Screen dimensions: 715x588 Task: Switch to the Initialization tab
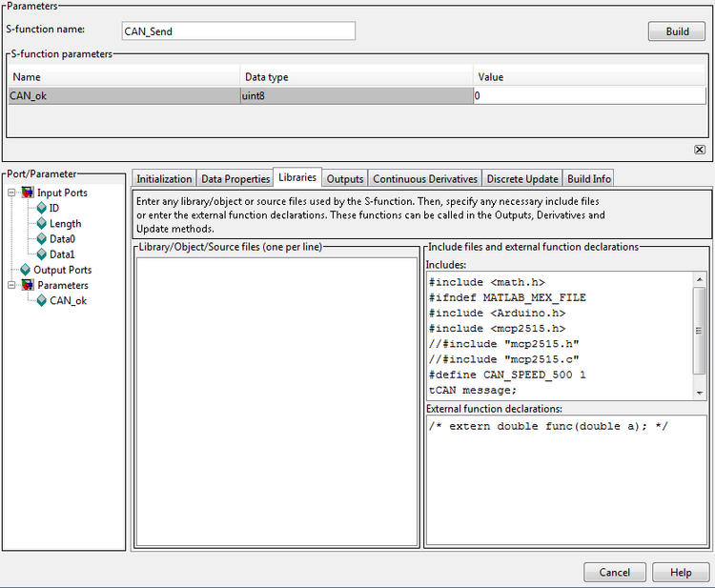click(164, 179)
